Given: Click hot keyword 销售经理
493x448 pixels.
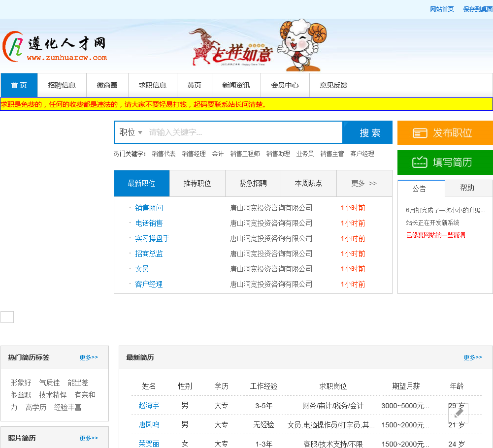Looking at the screenshot, I should tap(194, 154).
